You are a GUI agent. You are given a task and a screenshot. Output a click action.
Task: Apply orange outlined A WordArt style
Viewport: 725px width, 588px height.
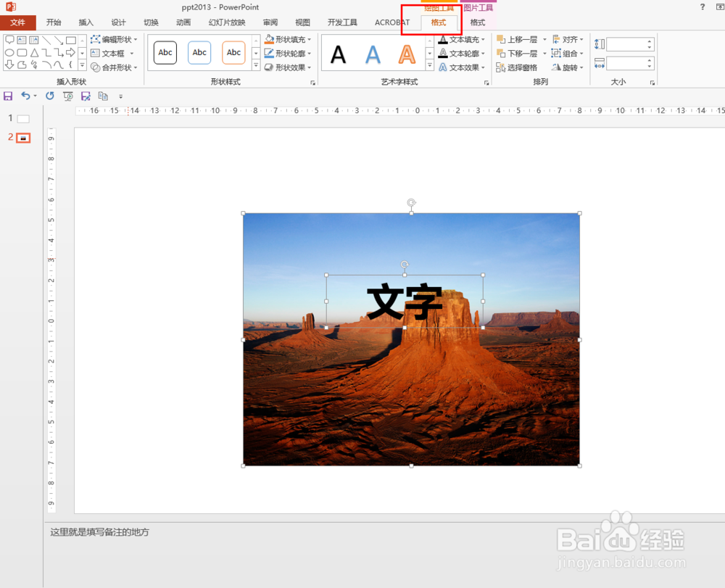(x=407, y=54)
